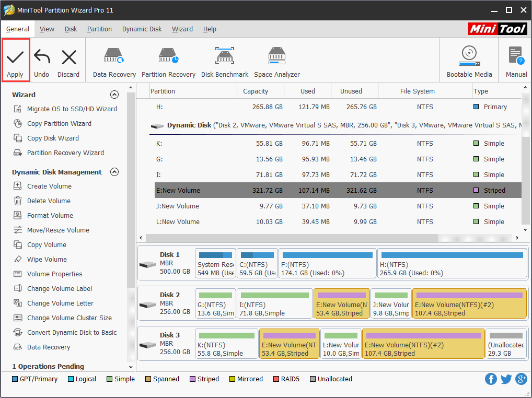This screenshot has width=532, height=398.
Task: Sort by the Type column header
Action: tap(496, 91)
